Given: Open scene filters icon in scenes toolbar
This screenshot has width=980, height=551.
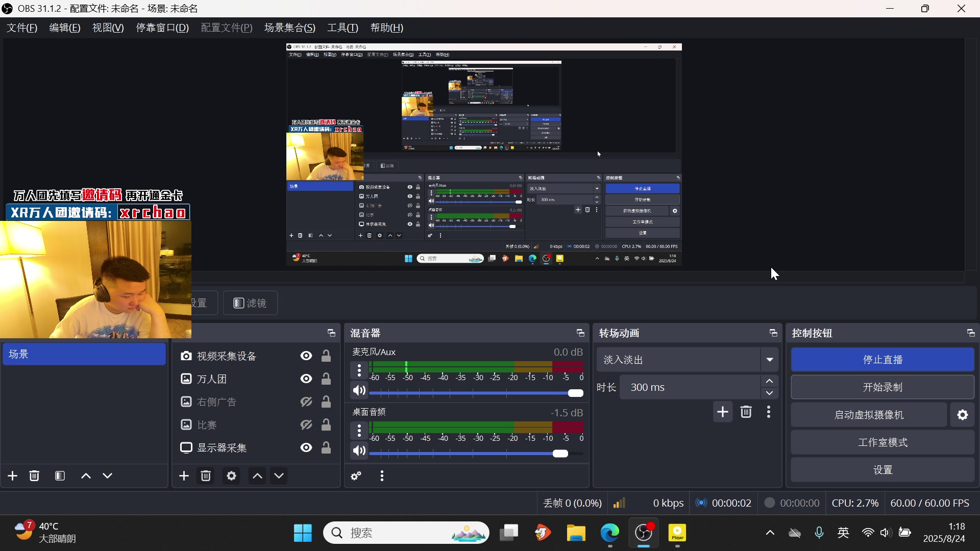Looking at the screenshot, I should point(60,476).
